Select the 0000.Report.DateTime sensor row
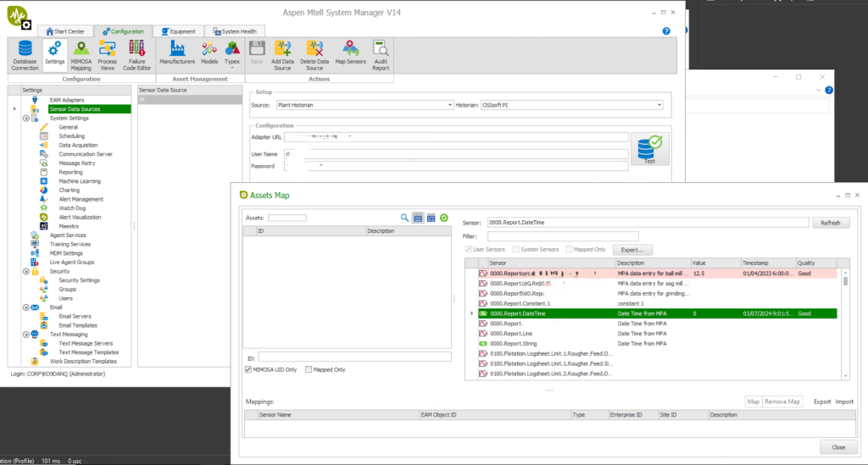This screenshot has height=465, width=868. (x=657, y=313)
